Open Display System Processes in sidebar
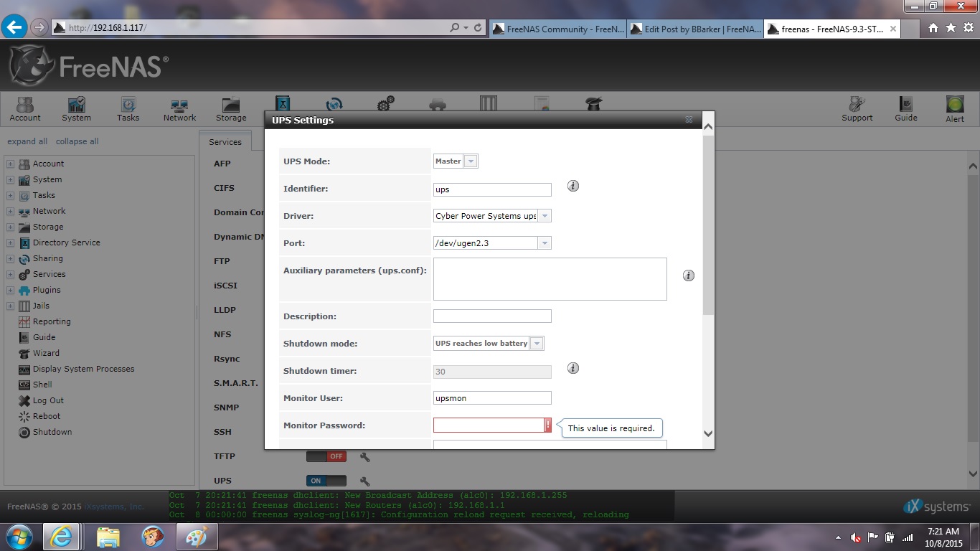980x551 pixels. tap(83, 369)
